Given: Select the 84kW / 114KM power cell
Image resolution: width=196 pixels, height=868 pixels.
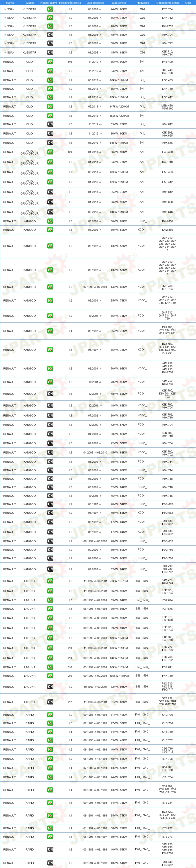Looking at the screenshot, I should (x=119, y=658).
